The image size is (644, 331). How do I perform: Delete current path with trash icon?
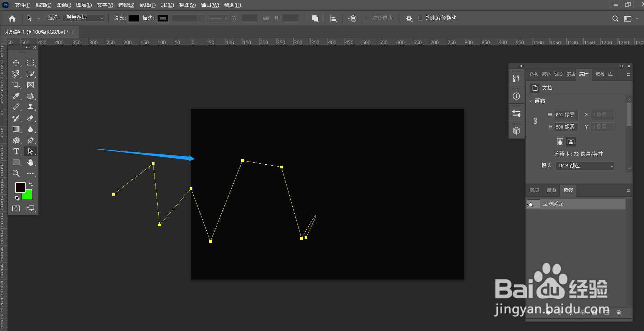pos(619,313)
